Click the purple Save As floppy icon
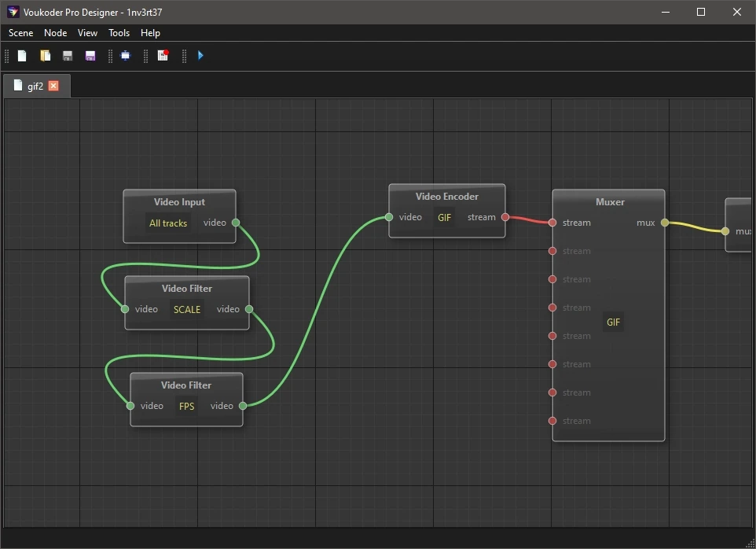This screenshot has height=549, width=756. tap(90, 56)
